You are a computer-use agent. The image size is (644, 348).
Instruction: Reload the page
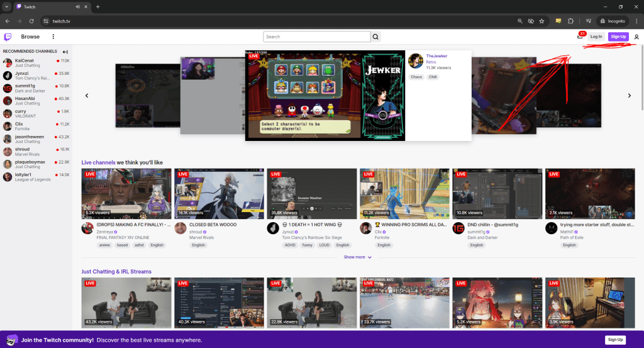coord(31,21)
